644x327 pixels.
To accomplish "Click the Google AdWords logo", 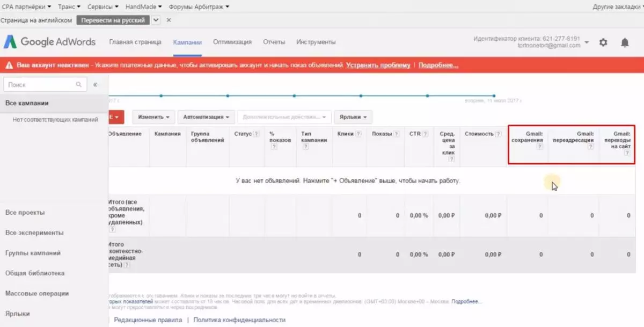I will (50, 42).
